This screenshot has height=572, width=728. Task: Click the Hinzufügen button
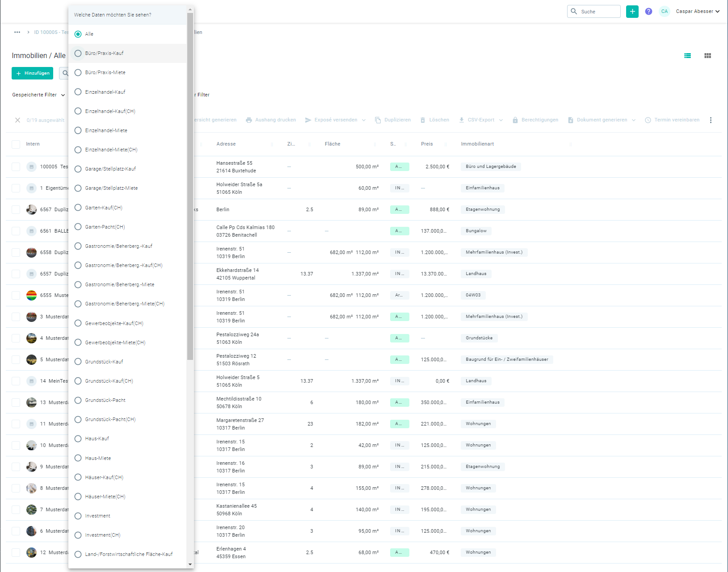33,73
